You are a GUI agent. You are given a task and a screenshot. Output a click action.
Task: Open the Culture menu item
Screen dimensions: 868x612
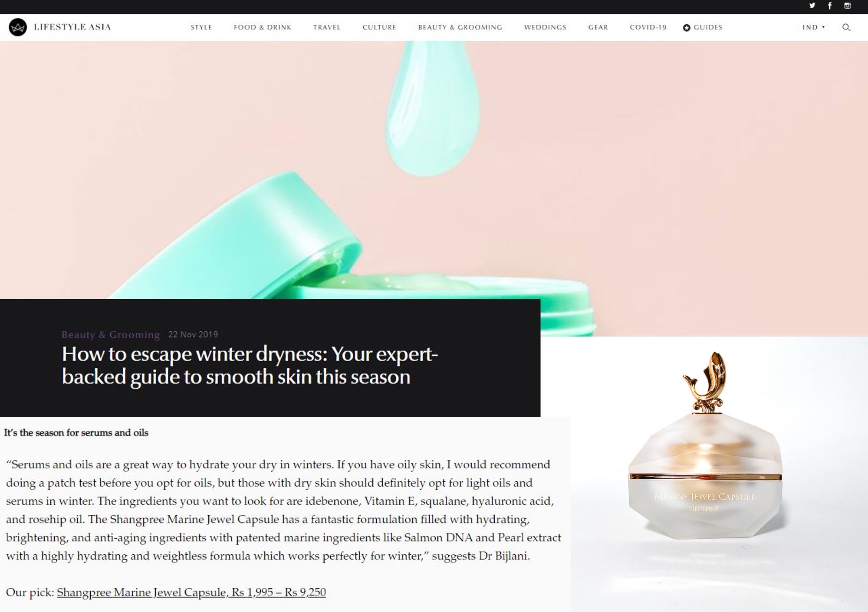pyautogui.click(x=379, y=27)
